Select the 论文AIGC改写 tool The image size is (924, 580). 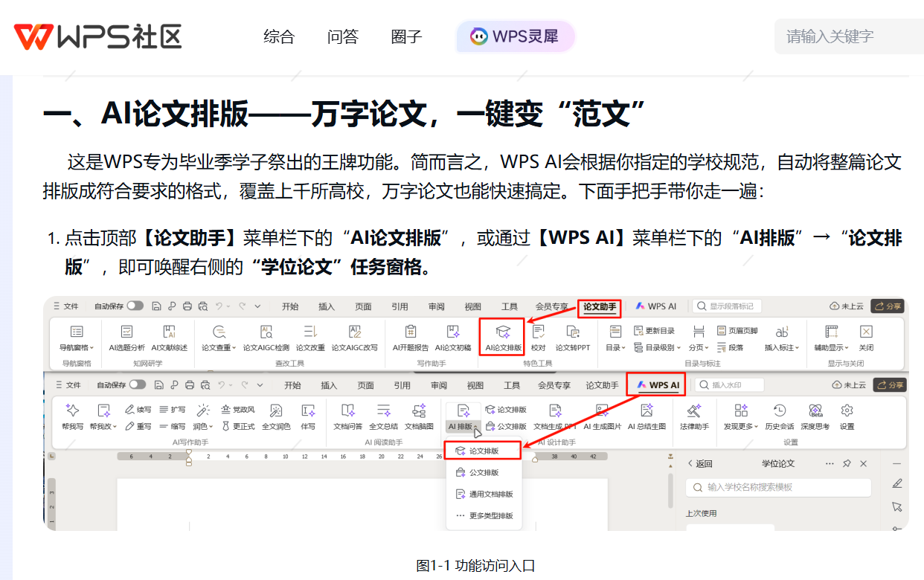354,338
